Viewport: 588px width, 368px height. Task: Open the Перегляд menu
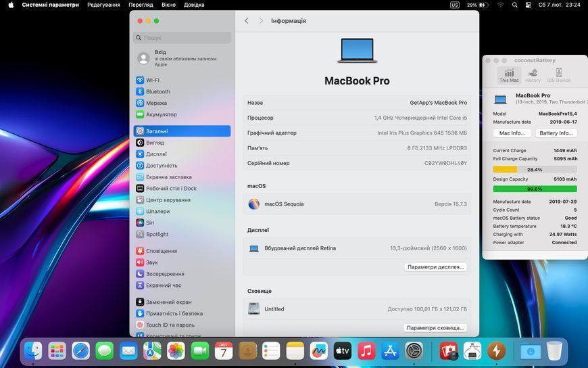coord(141,5)
